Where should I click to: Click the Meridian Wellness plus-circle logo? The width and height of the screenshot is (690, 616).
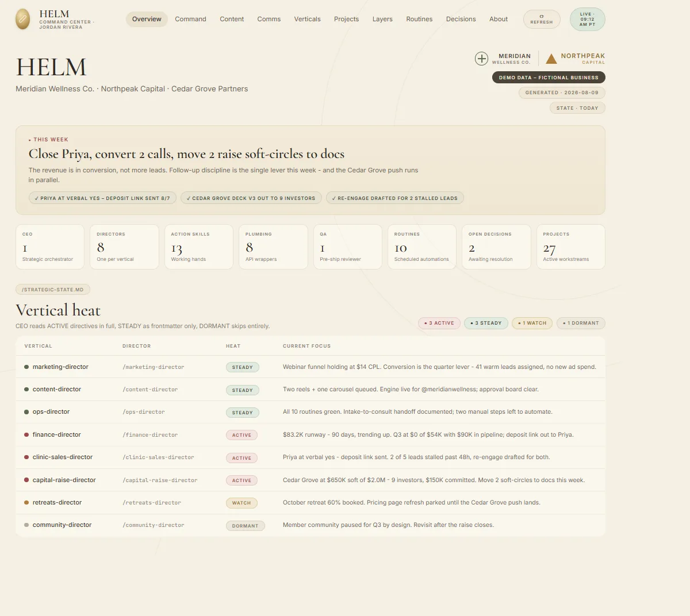point(481,59)
